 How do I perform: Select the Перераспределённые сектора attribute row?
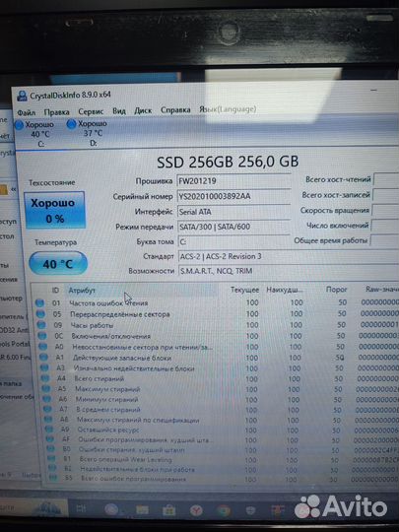pyautogui.click(x=217, y=314)
